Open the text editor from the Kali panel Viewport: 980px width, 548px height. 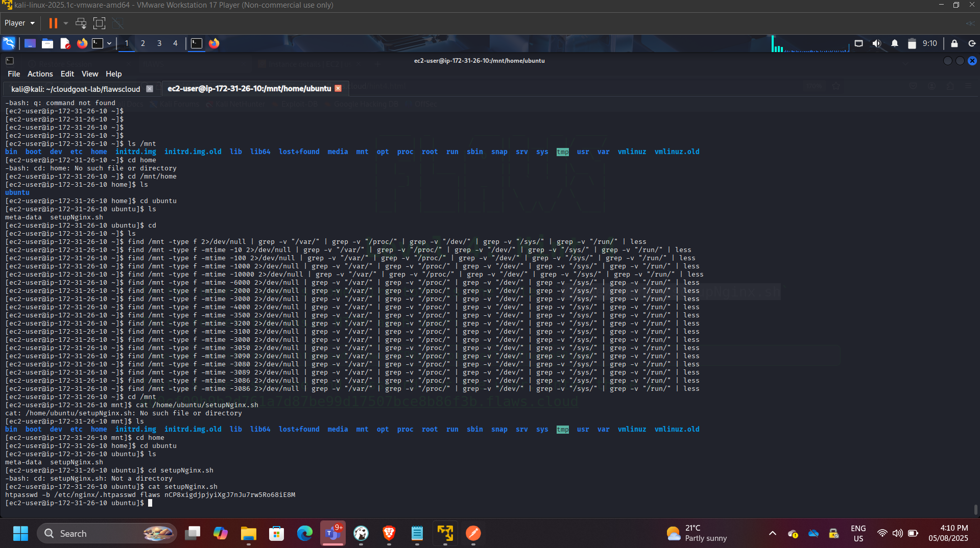pyautogui.click(x=65, y=43)
